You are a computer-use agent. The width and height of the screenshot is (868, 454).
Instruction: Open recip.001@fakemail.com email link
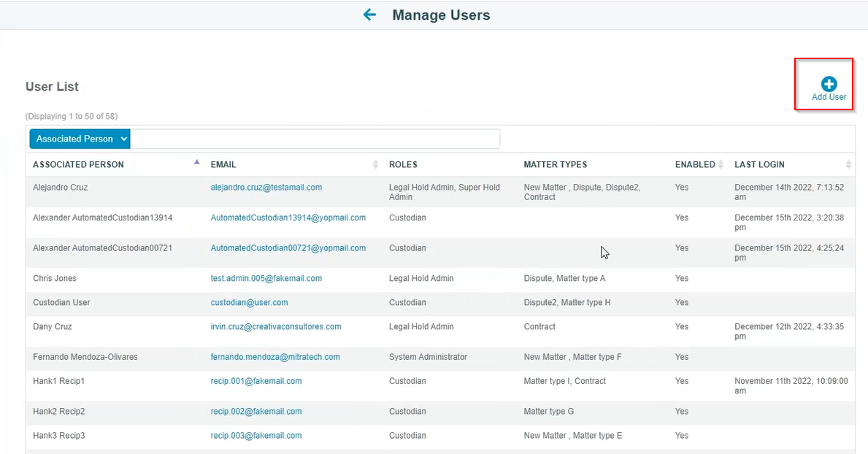point(256,381)
